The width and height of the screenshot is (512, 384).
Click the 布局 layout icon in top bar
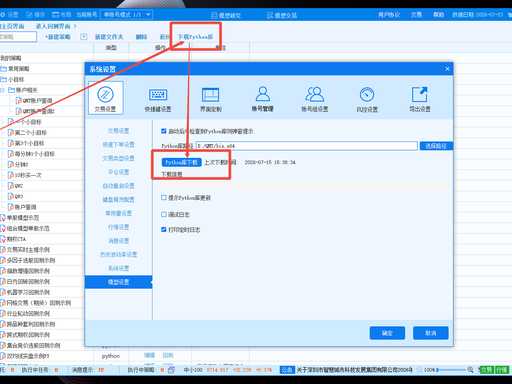[55, 15]
